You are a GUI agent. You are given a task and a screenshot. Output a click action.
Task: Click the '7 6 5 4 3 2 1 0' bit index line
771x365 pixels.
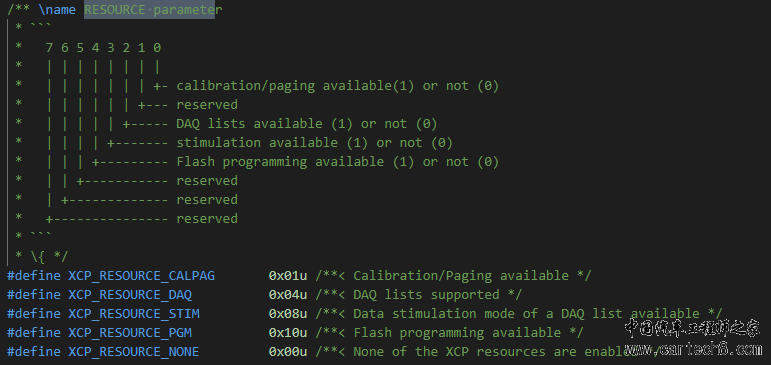pos(103,48)
